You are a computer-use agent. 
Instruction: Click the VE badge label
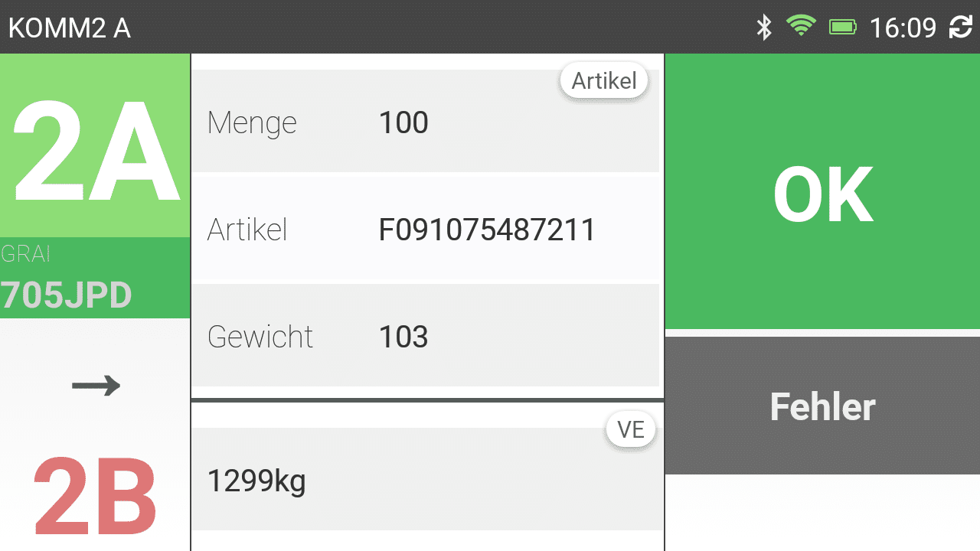click(x=631, y=429)
